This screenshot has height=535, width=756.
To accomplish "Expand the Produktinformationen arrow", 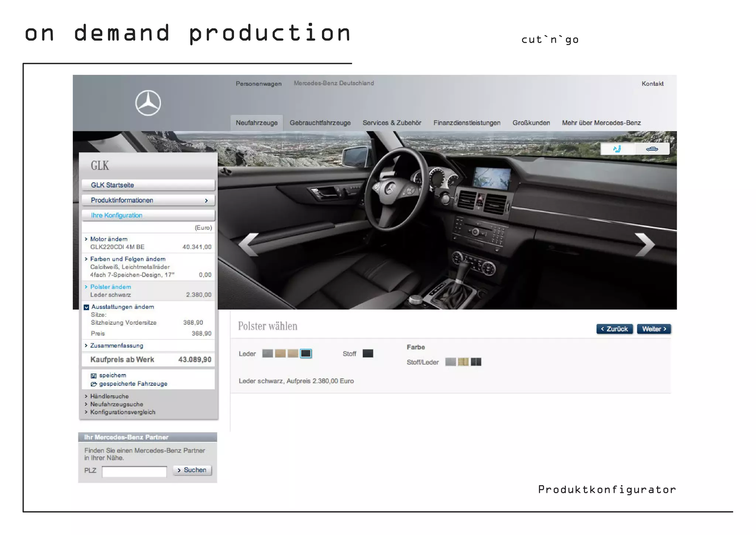I will pos(206,201).
